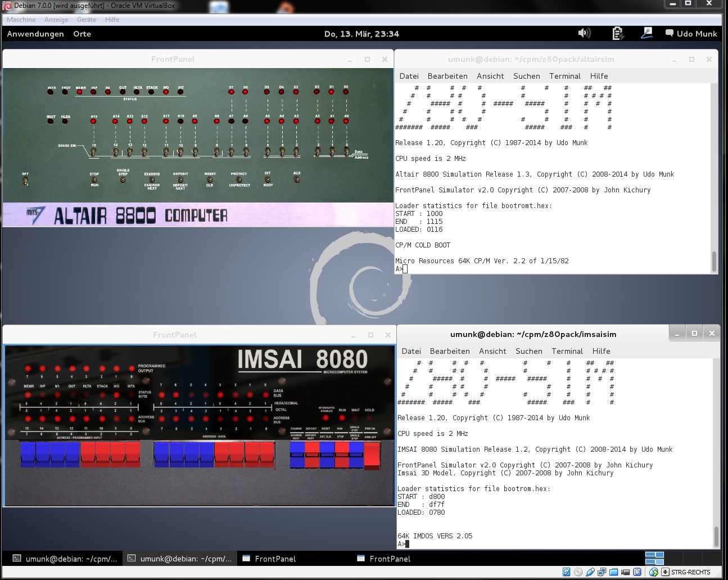Open the battery power indicator icon
Image resolution: width=728 pixels, height=580 pixels.
point(618,33)
